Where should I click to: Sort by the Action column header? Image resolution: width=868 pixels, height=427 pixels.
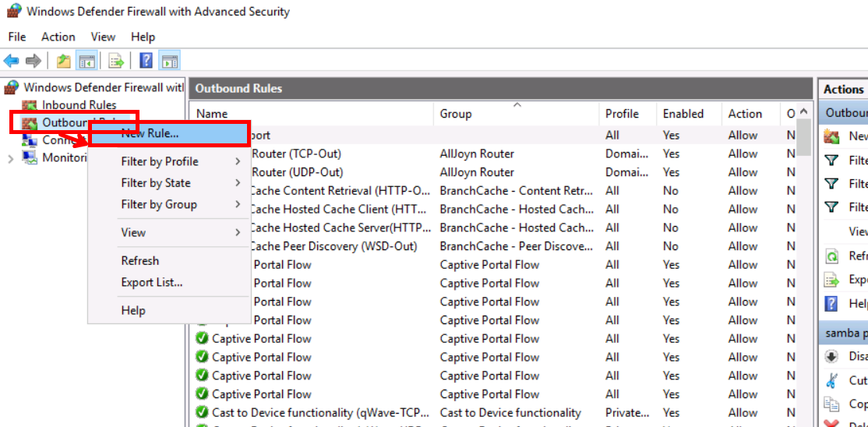tap(750, 114)
